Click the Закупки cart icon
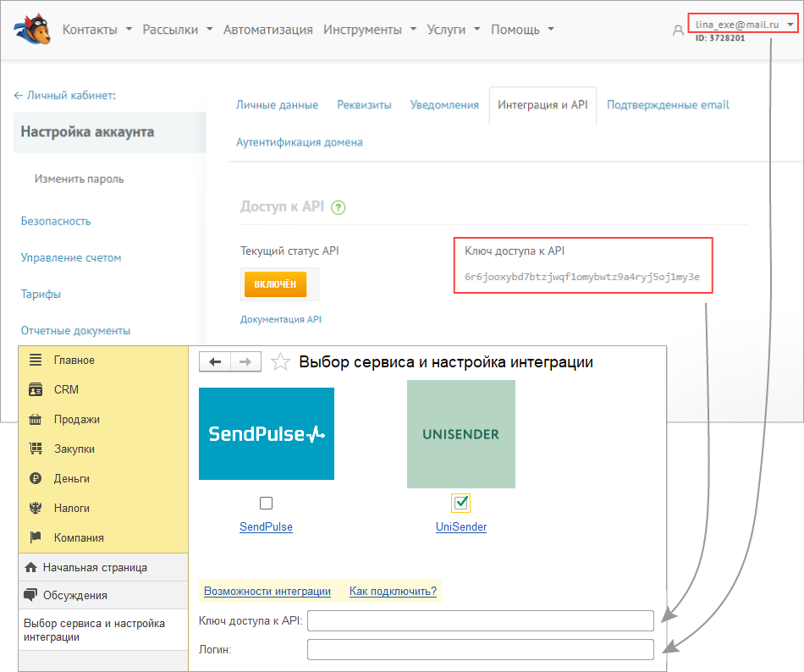 36,449
